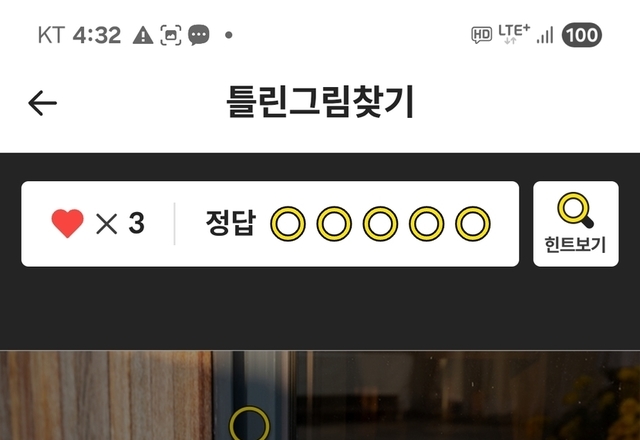Tap the HD call status icon
Image resolution: width=640 pixels, height=440 pixels.
(482, 35)
